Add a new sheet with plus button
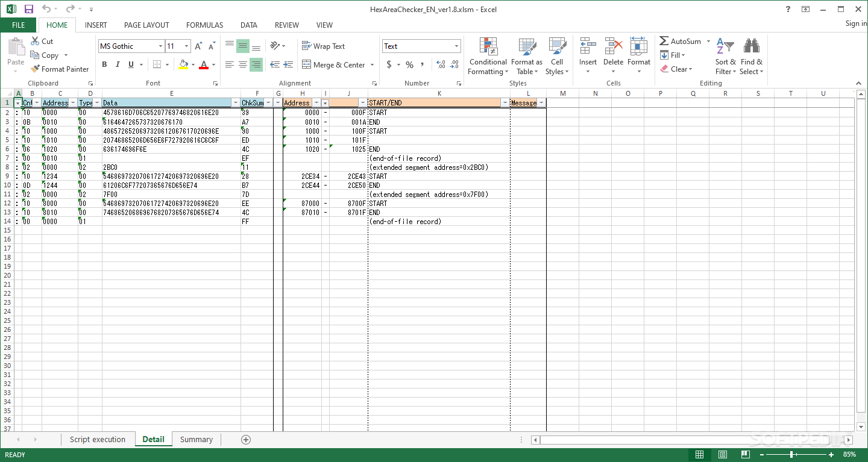This screenshot has height=462, width=868. (246, 439)
